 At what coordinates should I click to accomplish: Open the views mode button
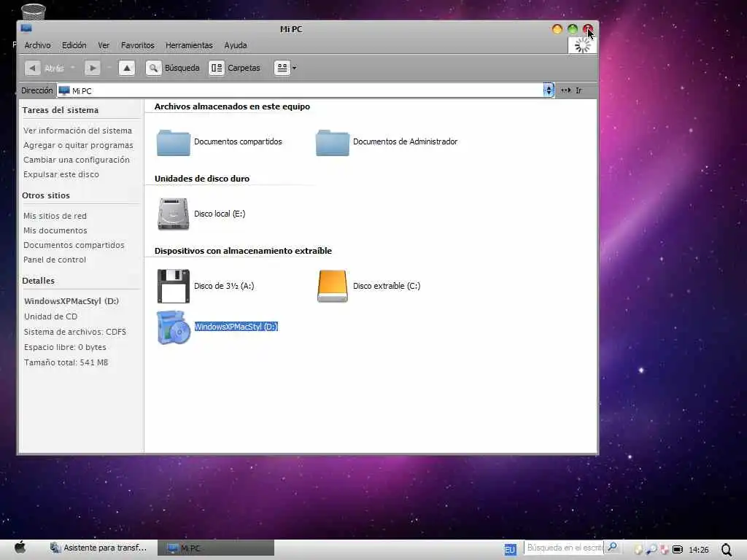(x=282, y=68)
